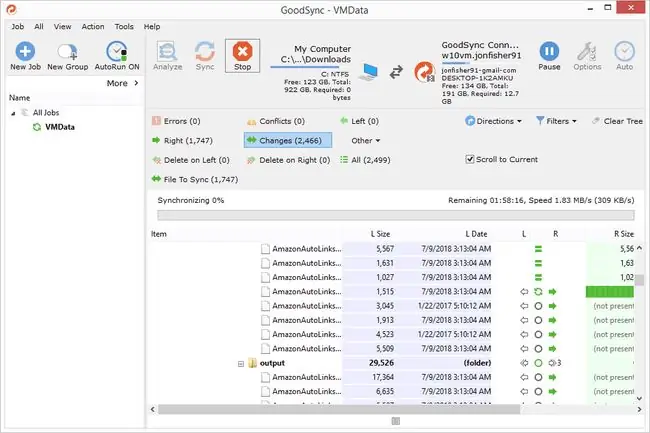
Task: Create a job with New Job icon
Action: [x=25, y=51]
